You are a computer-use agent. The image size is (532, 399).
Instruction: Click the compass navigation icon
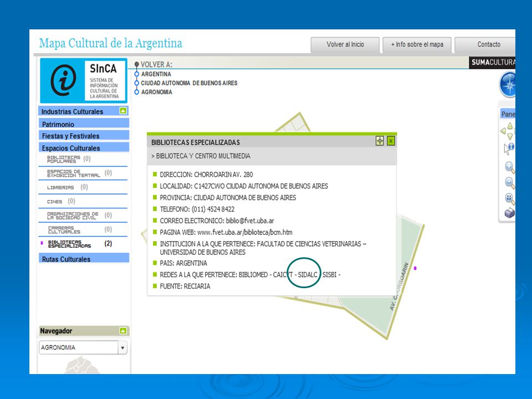point(508,84)
